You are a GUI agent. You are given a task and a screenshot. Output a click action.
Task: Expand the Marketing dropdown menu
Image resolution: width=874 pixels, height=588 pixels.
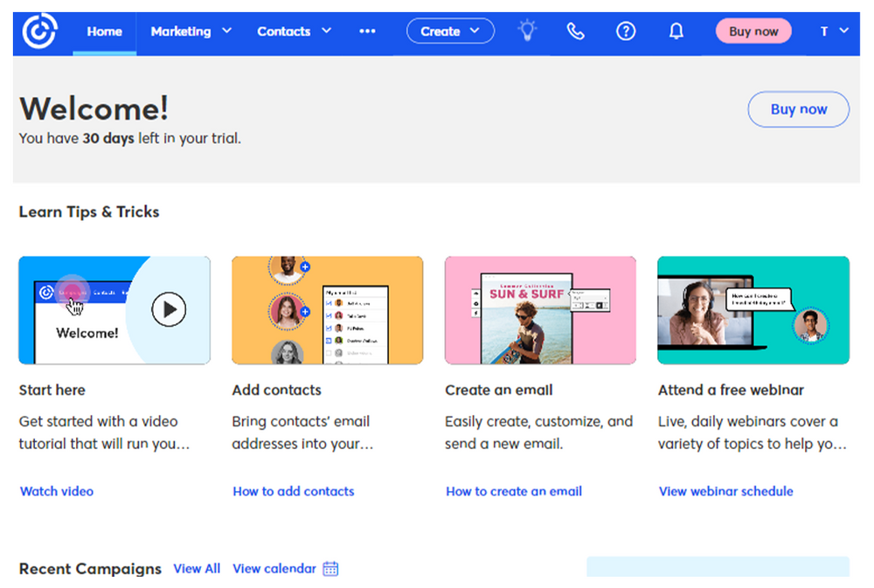[191, 31]
